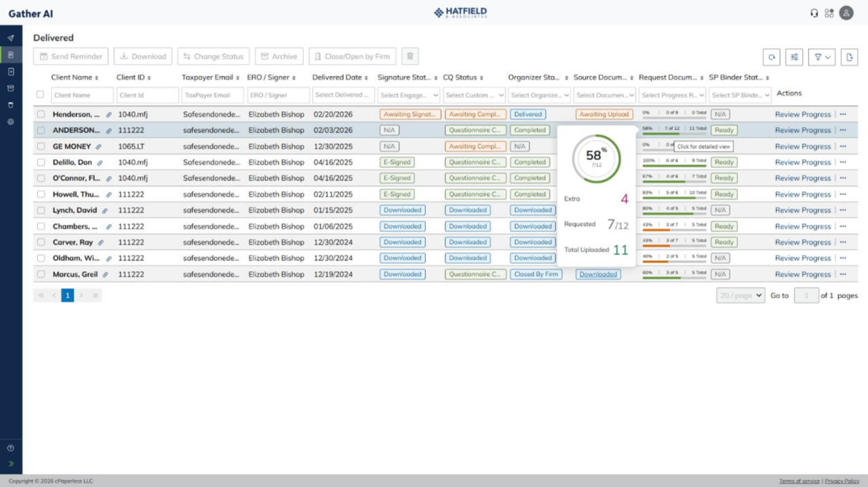Check the select-all checkbox in header
Screen dimensions: 868x488
[40, 95]
